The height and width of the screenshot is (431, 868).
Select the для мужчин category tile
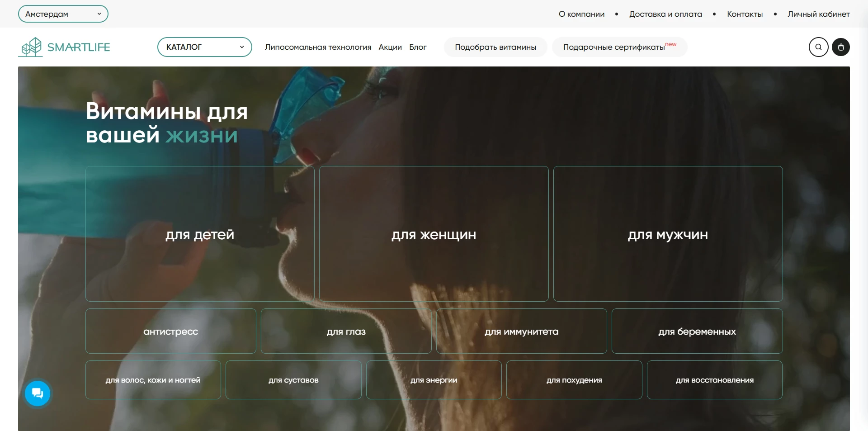668,234
